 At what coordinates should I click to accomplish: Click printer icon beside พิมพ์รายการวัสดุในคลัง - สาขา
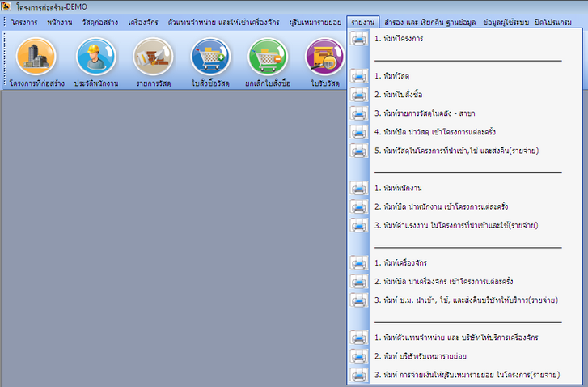(x=359, y=113)
